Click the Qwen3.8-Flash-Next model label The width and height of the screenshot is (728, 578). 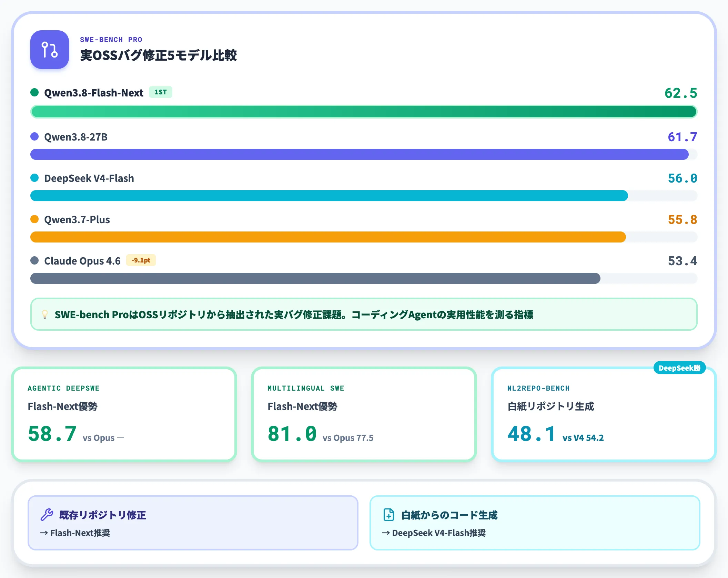click(94, 93)
